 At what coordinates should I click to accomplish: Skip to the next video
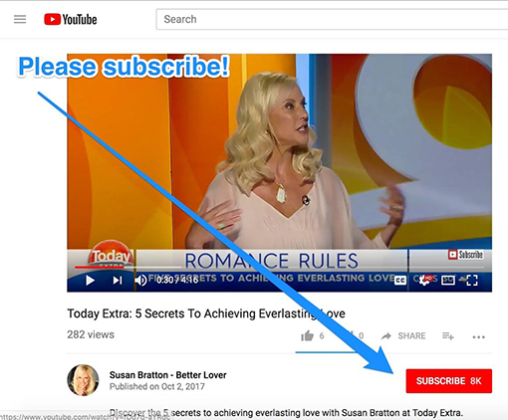[x=118, y=281]
